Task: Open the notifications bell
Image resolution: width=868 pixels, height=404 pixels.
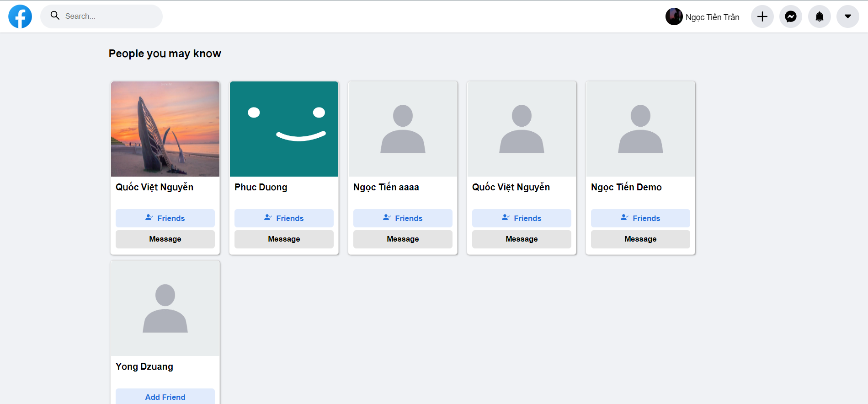Action: point(820,16)
